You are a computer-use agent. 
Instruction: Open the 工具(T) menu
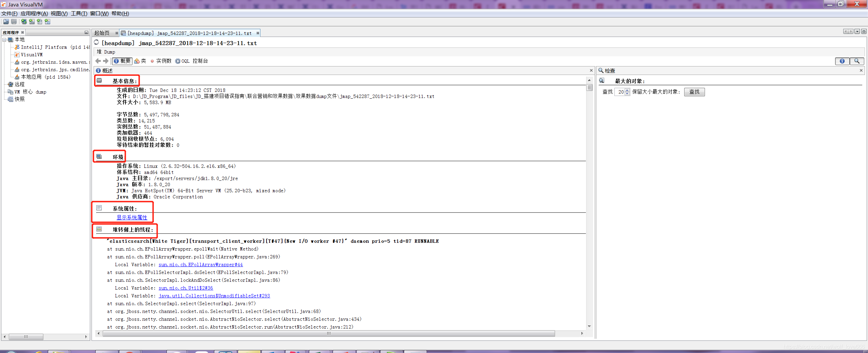click(x=79, y=14)
